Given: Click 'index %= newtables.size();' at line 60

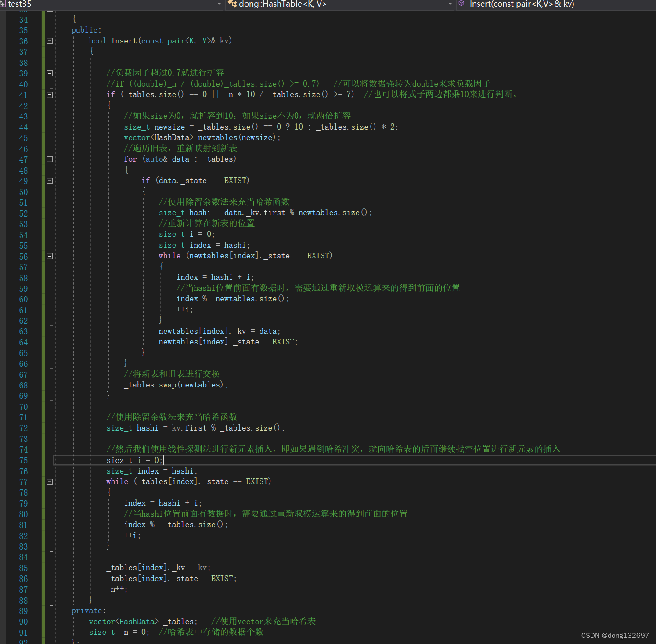Looking at the screenshot, I should pos(233,299).
